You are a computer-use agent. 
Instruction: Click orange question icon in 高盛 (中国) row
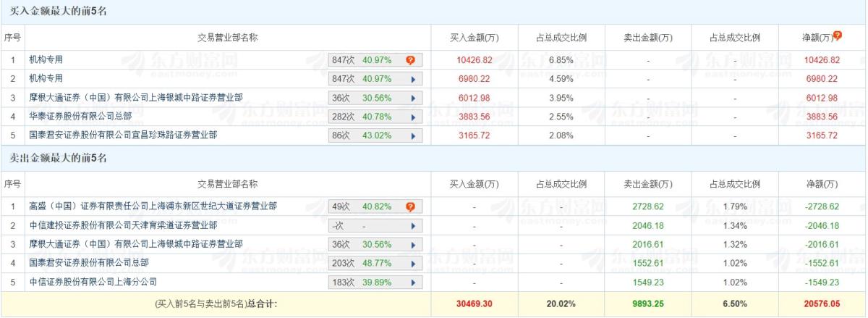coord(410,207)
